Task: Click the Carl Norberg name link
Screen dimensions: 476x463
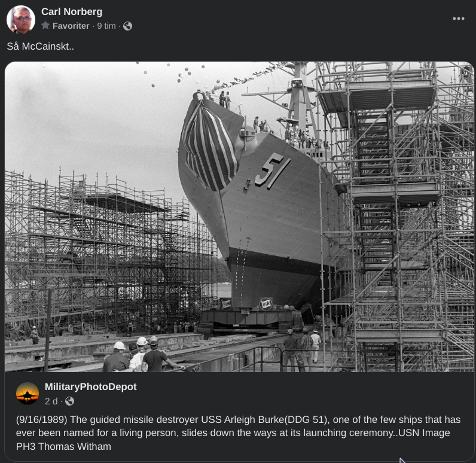Action: [72, 11]
